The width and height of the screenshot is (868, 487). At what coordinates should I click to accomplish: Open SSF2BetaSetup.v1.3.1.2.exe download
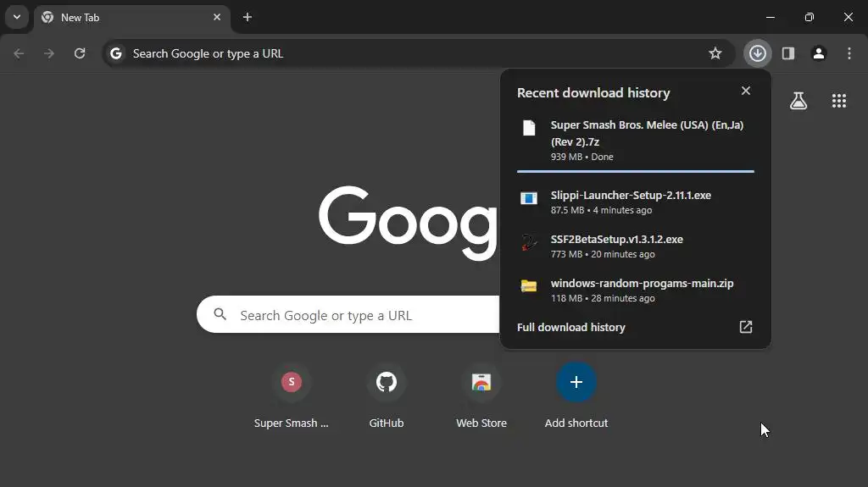[x=636, y=246]
